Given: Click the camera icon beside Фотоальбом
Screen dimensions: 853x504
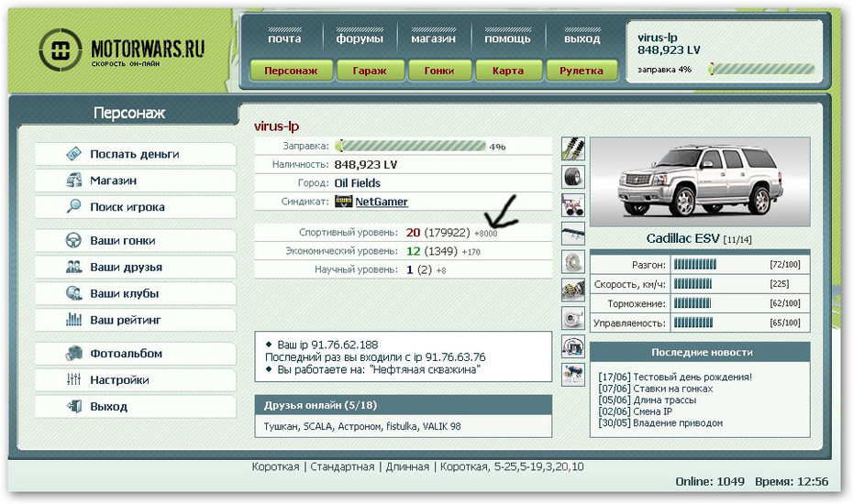Looking at the screenshot, I should click(x=73, y=354).
